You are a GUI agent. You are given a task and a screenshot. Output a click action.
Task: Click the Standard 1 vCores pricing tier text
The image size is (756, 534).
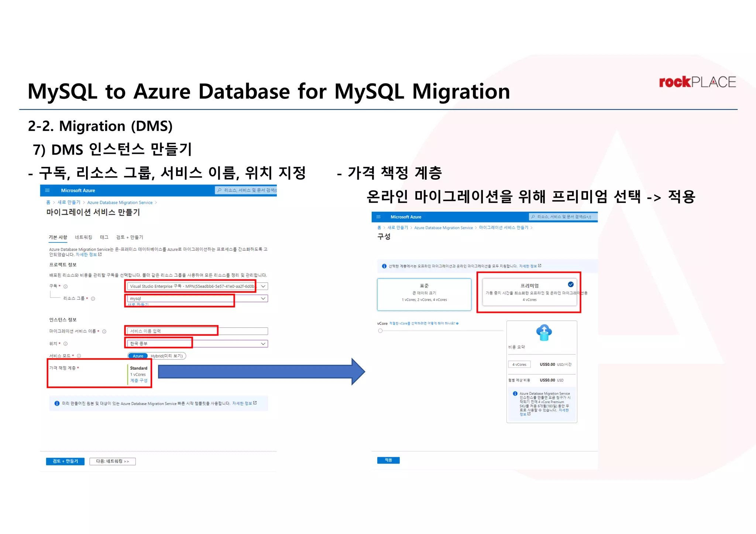click(x=138, y=371)
